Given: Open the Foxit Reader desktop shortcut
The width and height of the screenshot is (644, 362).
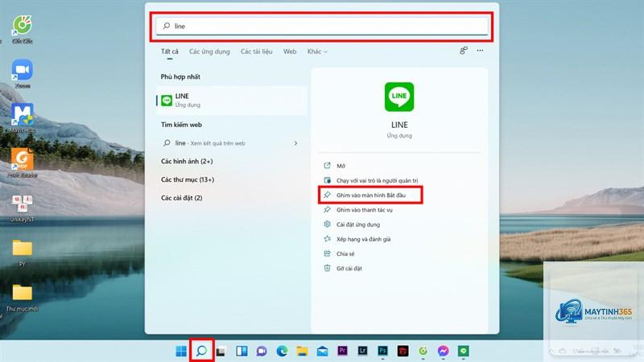Looking at the screenshot, I should point(23,163).
